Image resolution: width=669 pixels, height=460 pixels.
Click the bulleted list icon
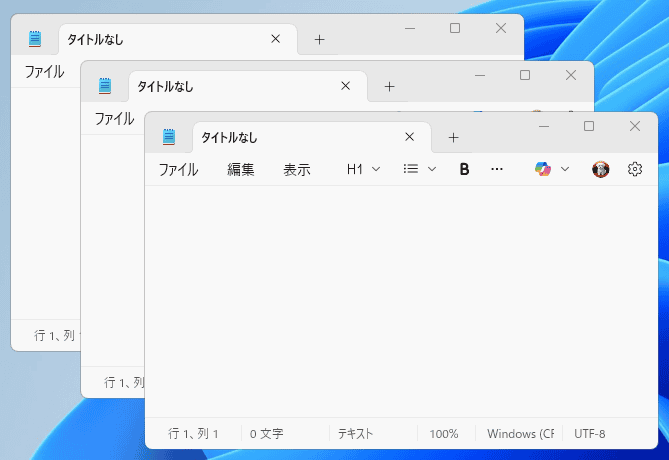[410, 169]
